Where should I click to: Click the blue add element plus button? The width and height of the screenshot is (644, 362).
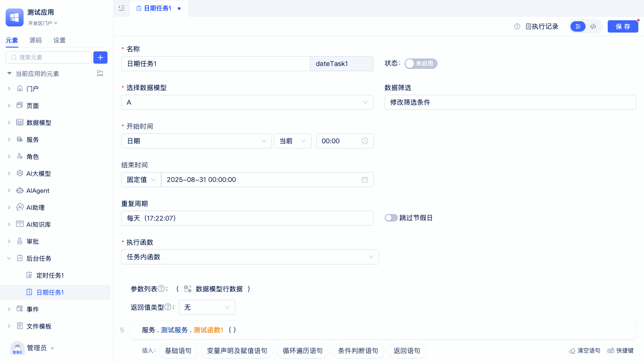coord(100,58)
